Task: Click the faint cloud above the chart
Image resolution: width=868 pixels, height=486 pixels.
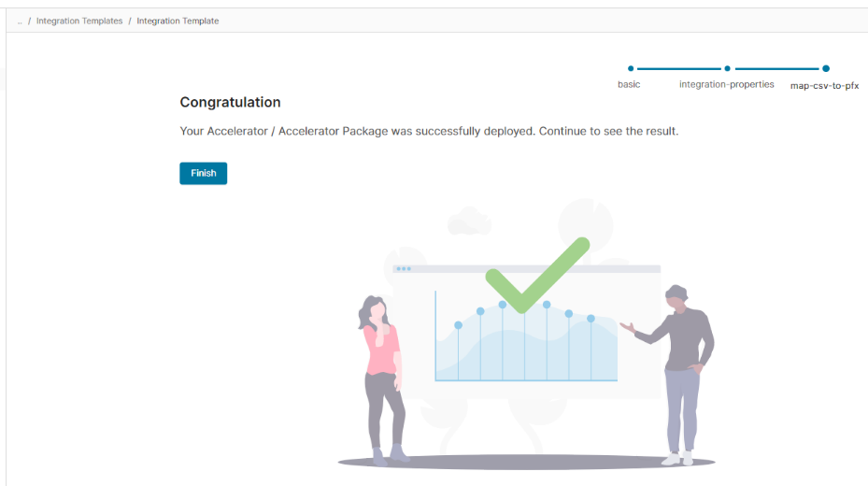Action: coord(469,222)
